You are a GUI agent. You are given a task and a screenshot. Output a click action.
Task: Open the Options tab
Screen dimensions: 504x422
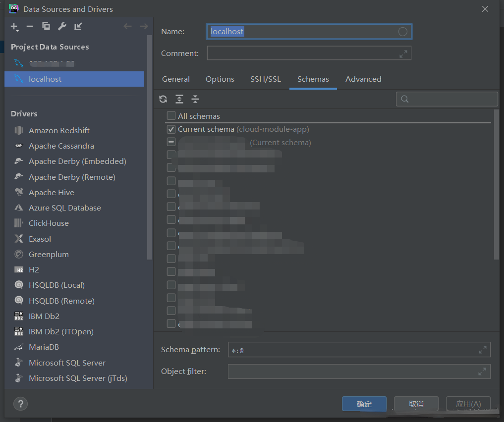pos(220,79)
